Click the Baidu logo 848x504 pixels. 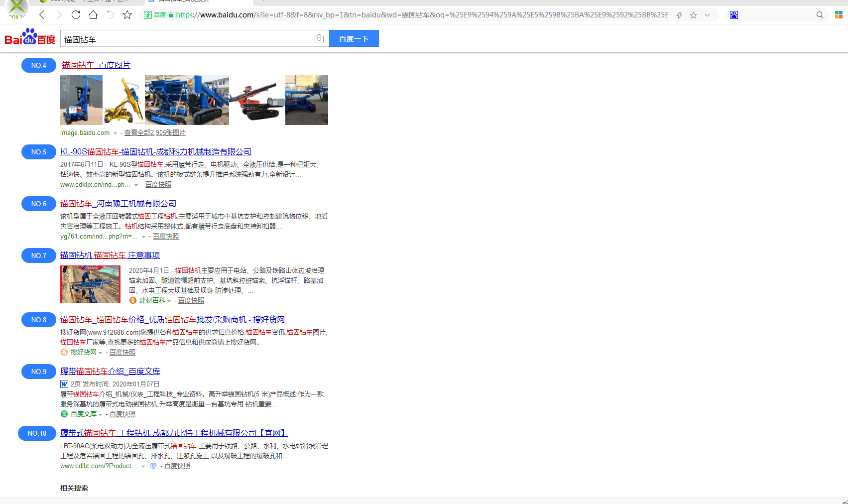pos(30,37)
